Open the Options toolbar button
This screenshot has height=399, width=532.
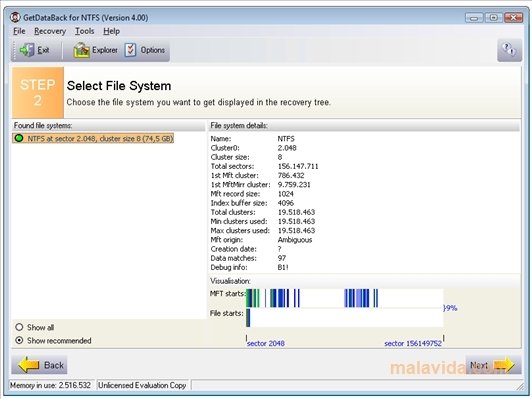(x=145, y=50)
